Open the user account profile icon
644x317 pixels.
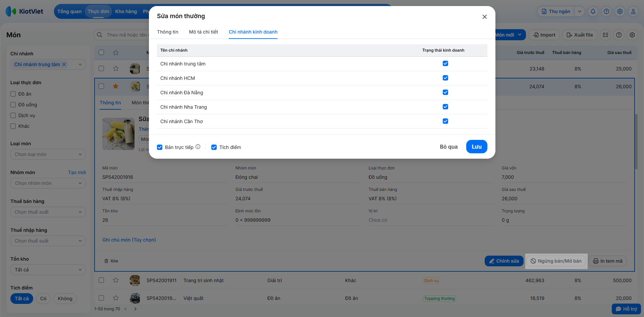tap(633, 11)
